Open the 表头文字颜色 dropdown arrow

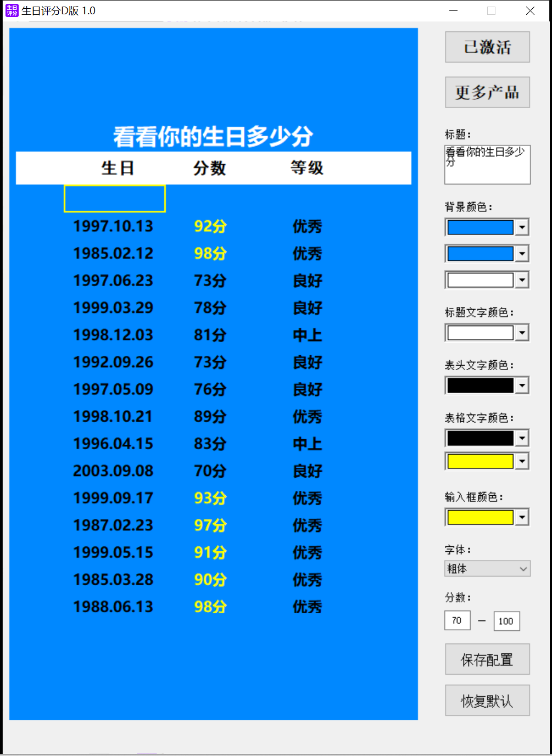tap(522, 385)
